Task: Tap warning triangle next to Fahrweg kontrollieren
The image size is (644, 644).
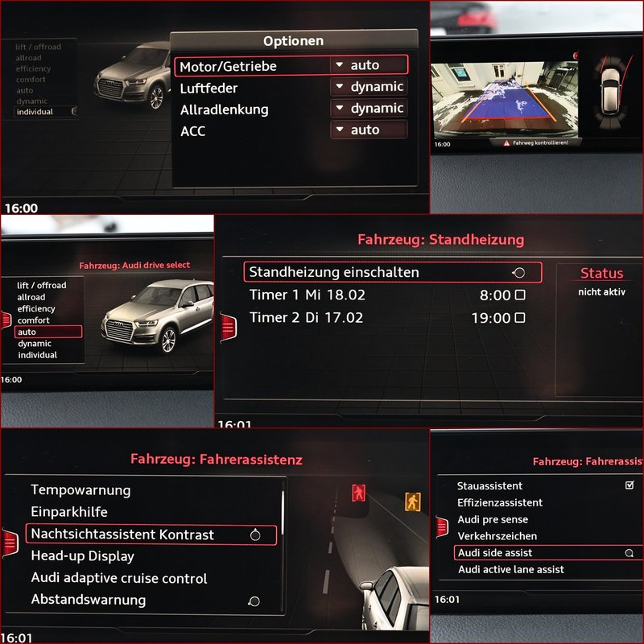Action: click(x=506, y=142)
